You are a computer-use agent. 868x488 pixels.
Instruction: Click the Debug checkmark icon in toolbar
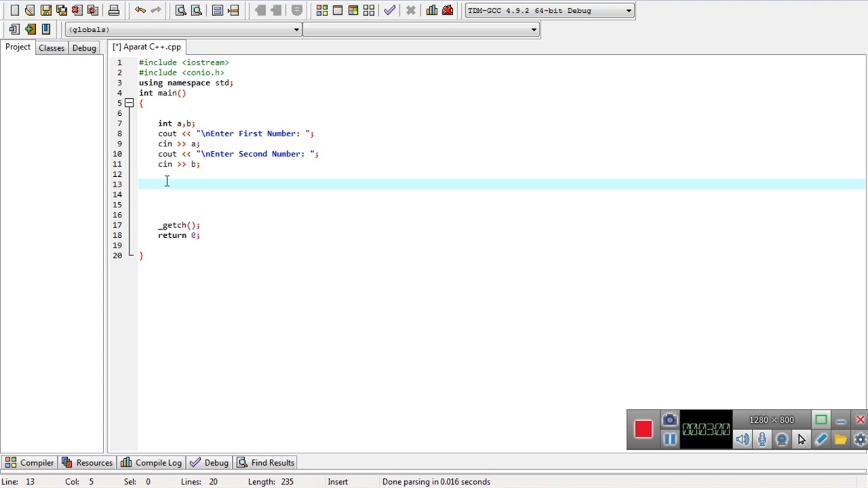(x=389, y=10)
